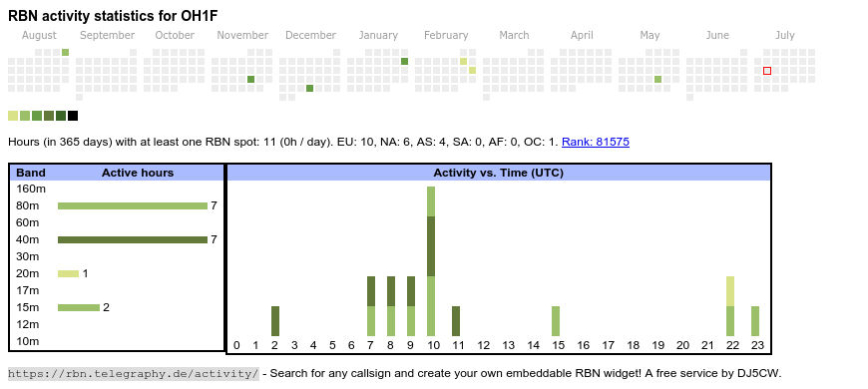Click the 'June' month label
The image size is (868, 389).
pos(717,36)
